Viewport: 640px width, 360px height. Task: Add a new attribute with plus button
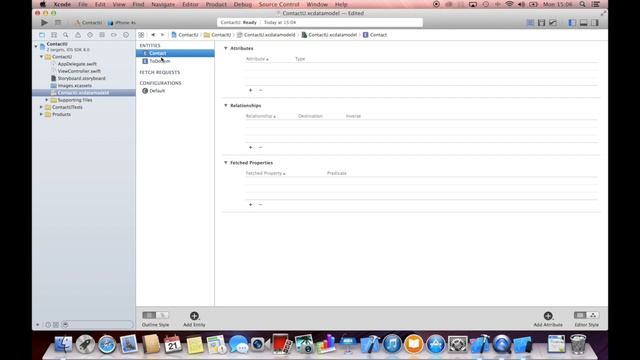251,90
